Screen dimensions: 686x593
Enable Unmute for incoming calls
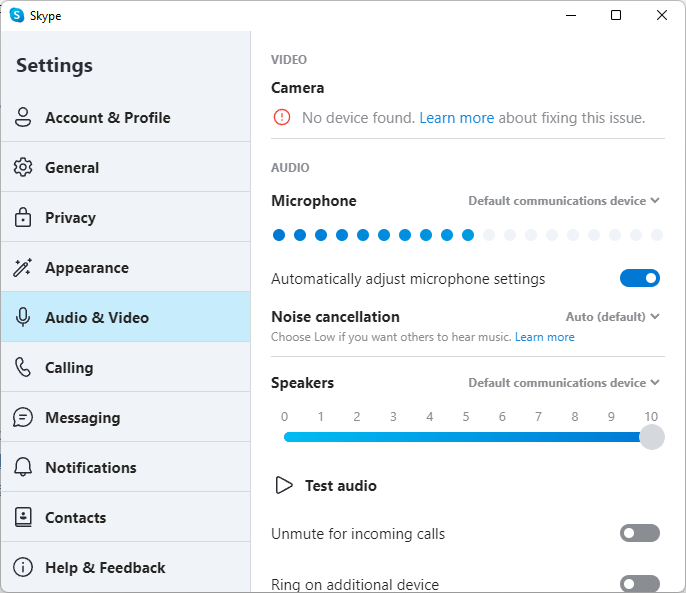(x=640, y=533)
